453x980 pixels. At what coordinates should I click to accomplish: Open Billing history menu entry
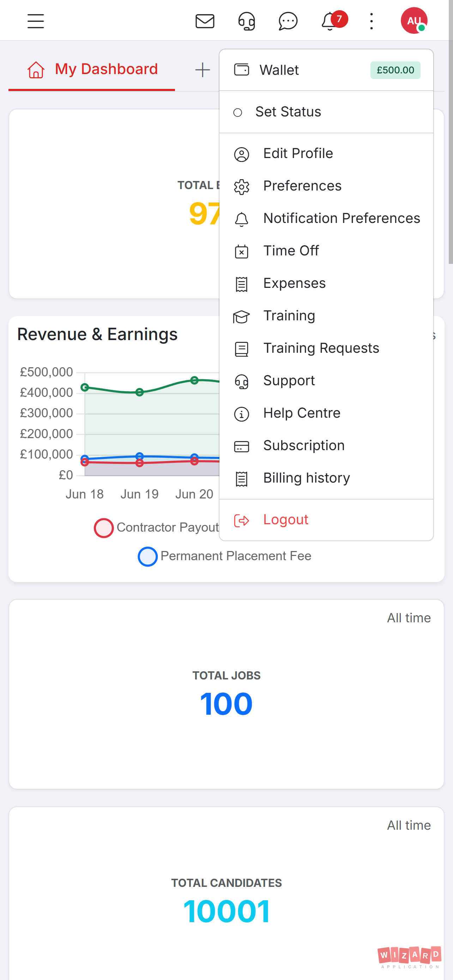326,478
